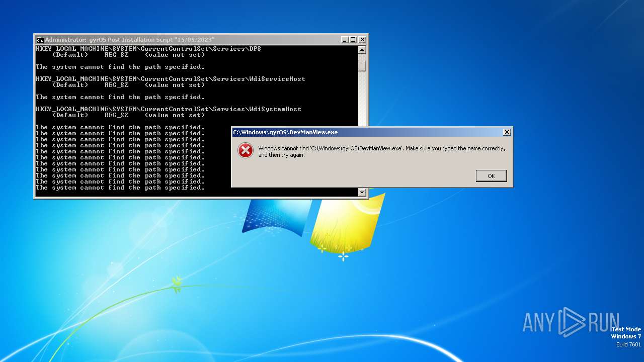Click the Services\DPS registry key line
This screenshot has height=362, width=644.
pos(148,49)
